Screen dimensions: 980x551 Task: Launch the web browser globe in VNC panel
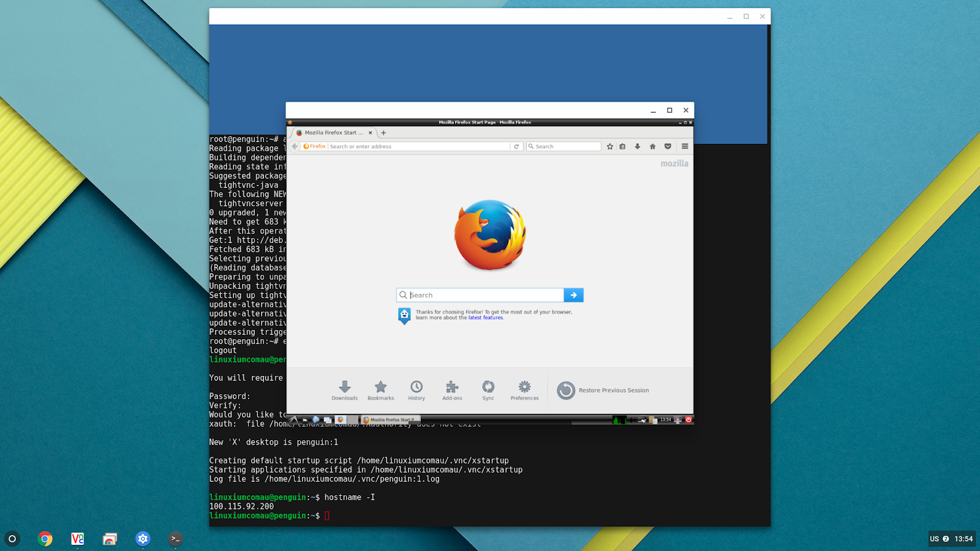pyautogui.click(x=315, y=420)
